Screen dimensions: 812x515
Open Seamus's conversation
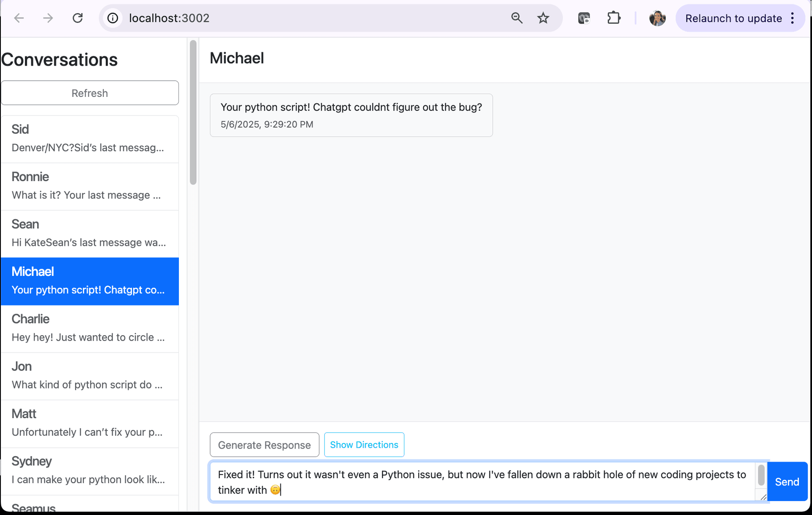coord(90,504)
